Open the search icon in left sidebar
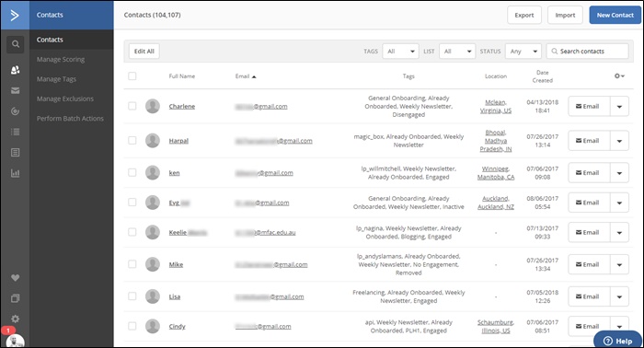This screenshot has width=644, height=348. point(16,44)
